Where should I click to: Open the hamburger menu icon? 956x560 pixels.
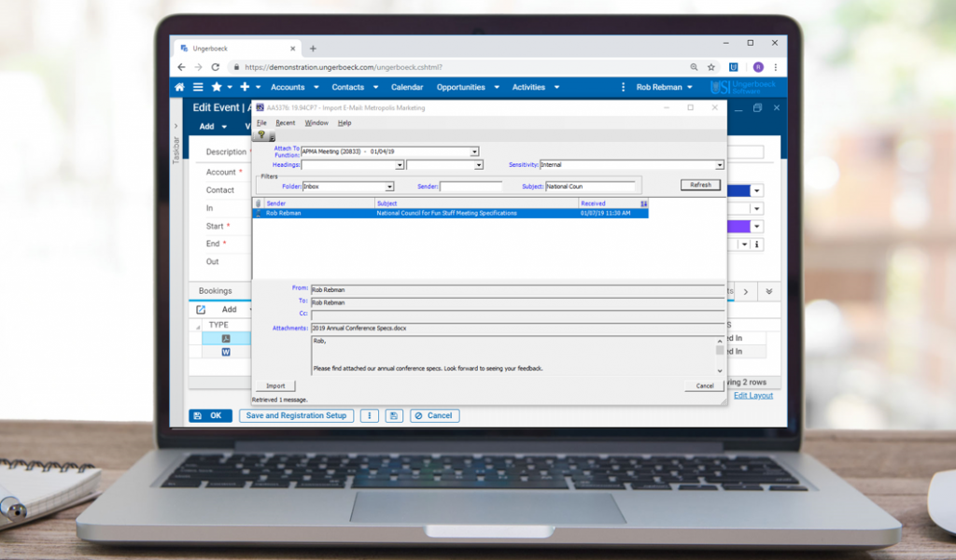tap(198, 87)
